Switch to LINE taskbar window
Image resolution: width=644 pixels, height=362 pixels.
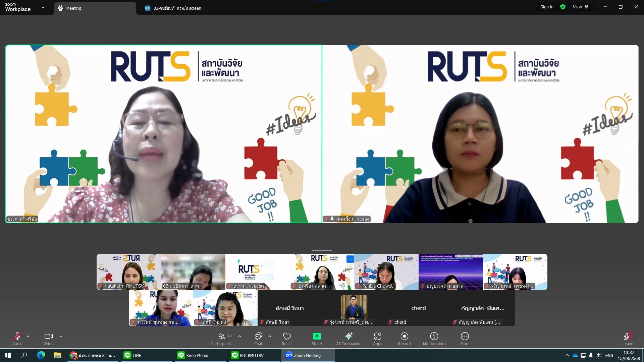(x=146, y=355)
